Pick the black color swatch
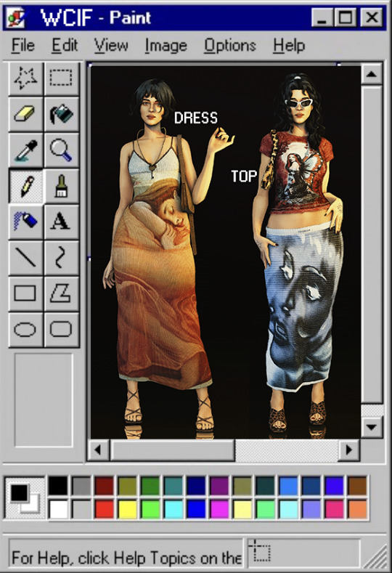The image size is (392, 573). (58, 485)
